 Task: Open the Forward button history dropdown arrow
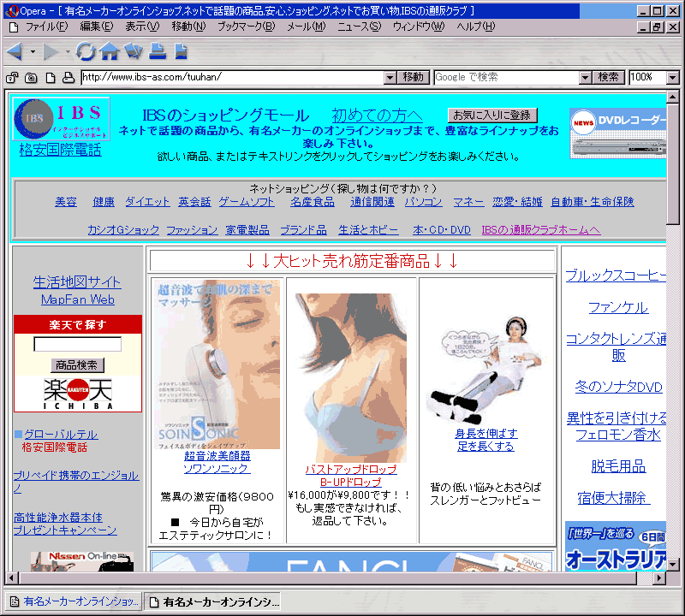point(68,52)
